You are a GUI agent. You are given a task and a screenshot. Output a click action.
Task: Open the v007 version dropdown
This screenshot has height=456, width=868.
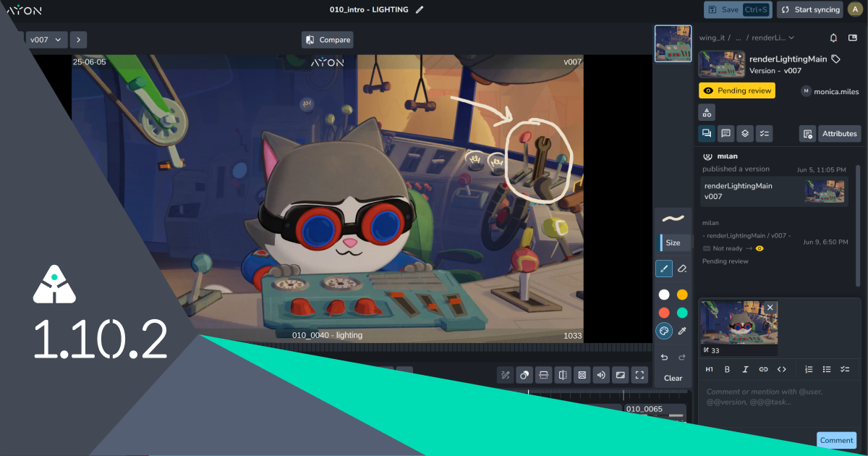click(x=47, y=39)
